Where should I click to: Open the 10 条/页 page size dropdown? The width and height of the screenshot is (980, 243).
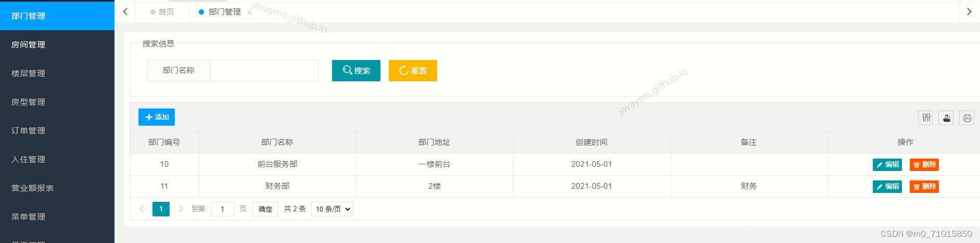332,209
